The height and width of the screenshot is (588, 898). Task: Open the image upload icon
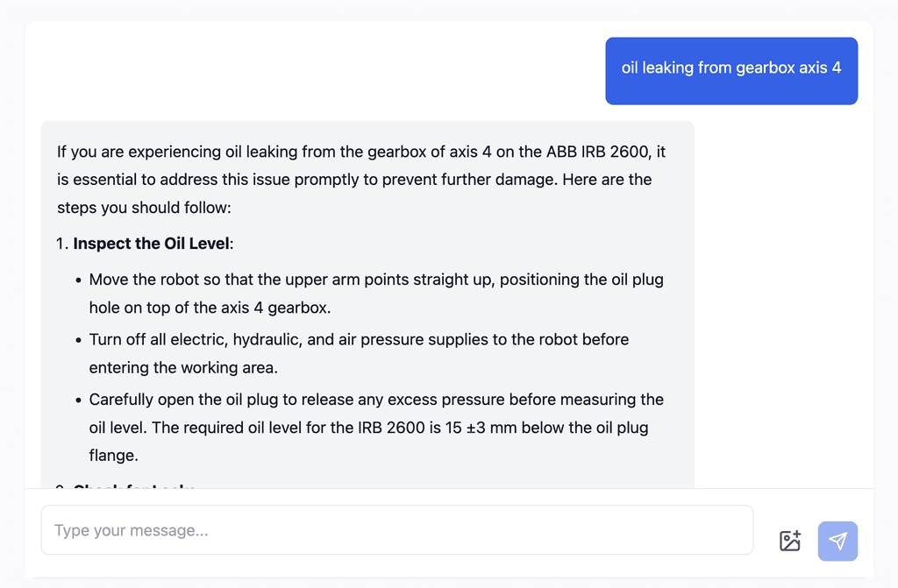coord(790,541)
